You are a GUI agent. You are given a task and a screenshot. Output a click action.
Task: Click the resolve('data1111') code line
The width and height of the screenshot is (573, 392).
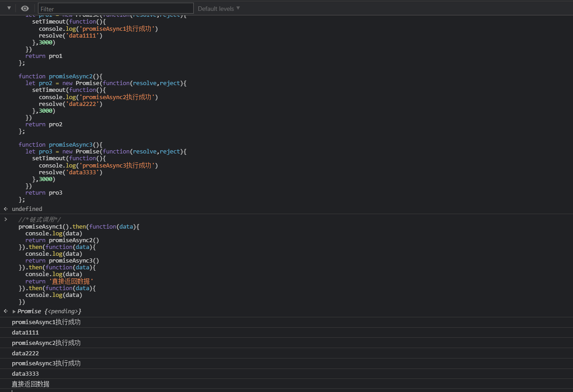click(x=71, y=35)
